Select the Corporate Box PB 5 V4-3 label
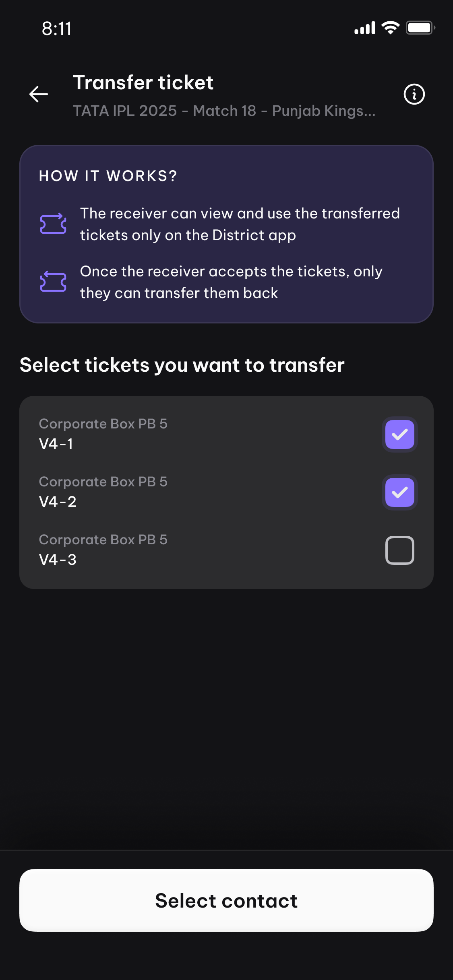 (x=103, y=550)
